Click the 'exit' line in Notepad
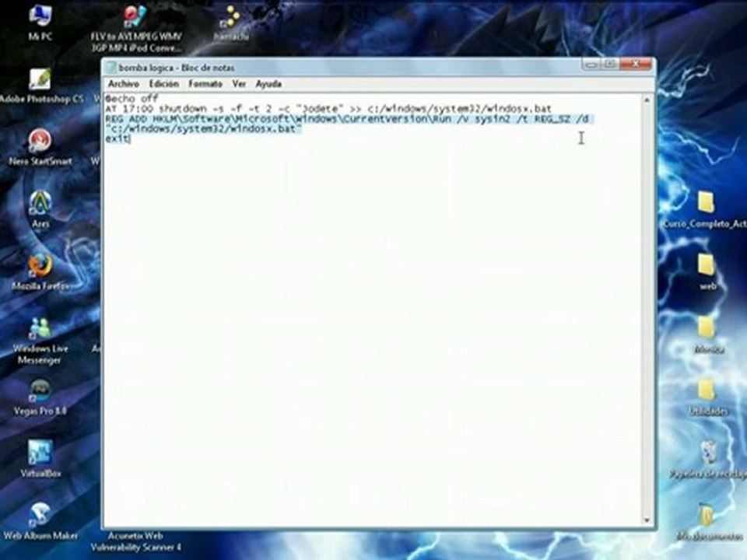747x560 pixels. [x=117, y=138]
